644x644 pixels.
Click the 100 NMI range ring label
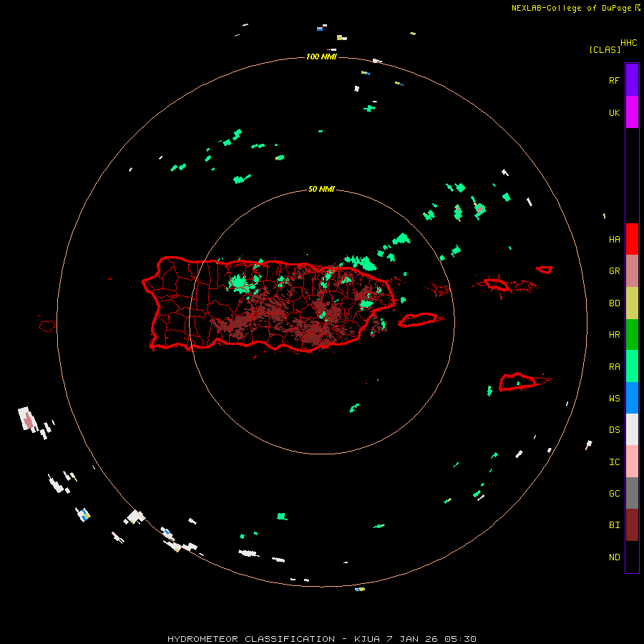(321, 57)
